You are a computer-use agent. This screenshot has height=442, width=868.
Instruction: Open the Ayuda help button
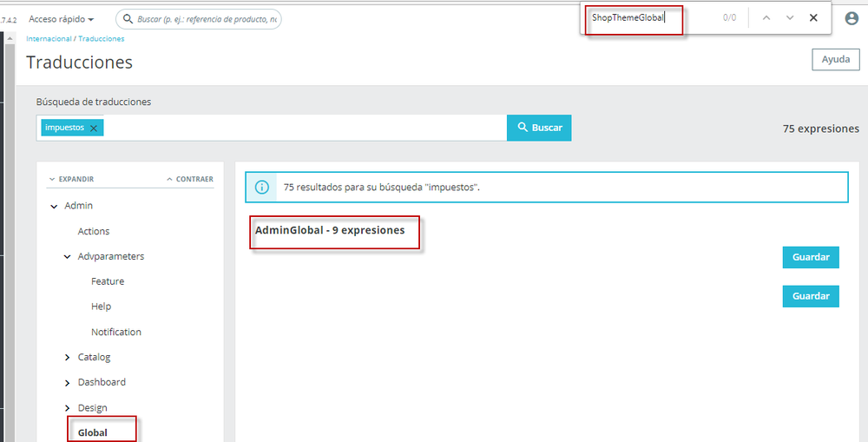(x=835, y=59)
